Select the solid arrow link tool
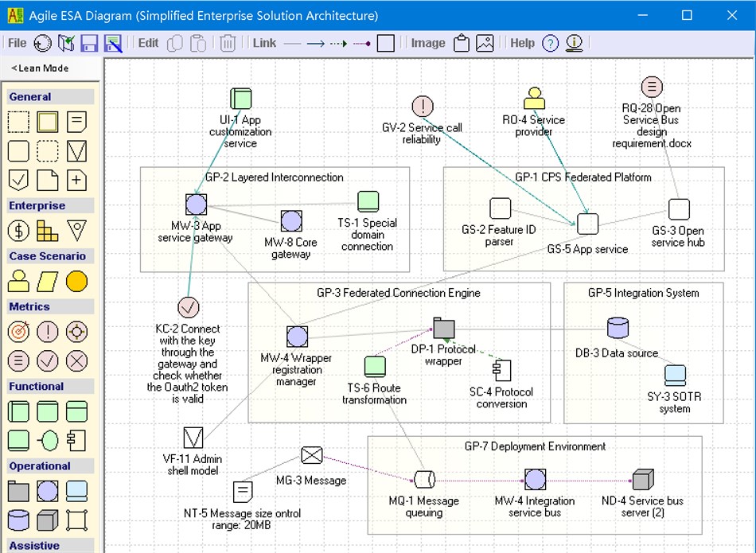This screenshot has width=756, height=553. pyautogui.click(x=316, y=44)
